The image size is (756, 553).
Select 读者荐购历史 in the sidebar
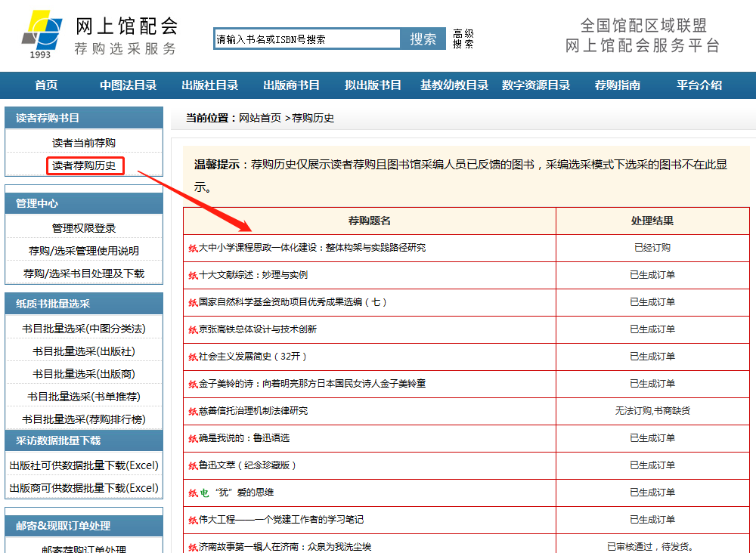coord(84,165)
